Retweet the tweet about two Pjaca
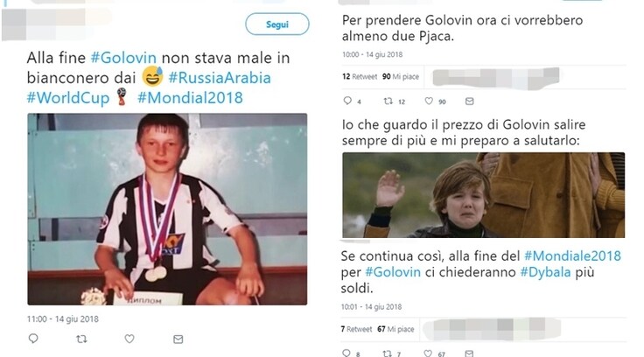Image resolution: width=644 pixels, height=357 pixels. click(388, 101)
